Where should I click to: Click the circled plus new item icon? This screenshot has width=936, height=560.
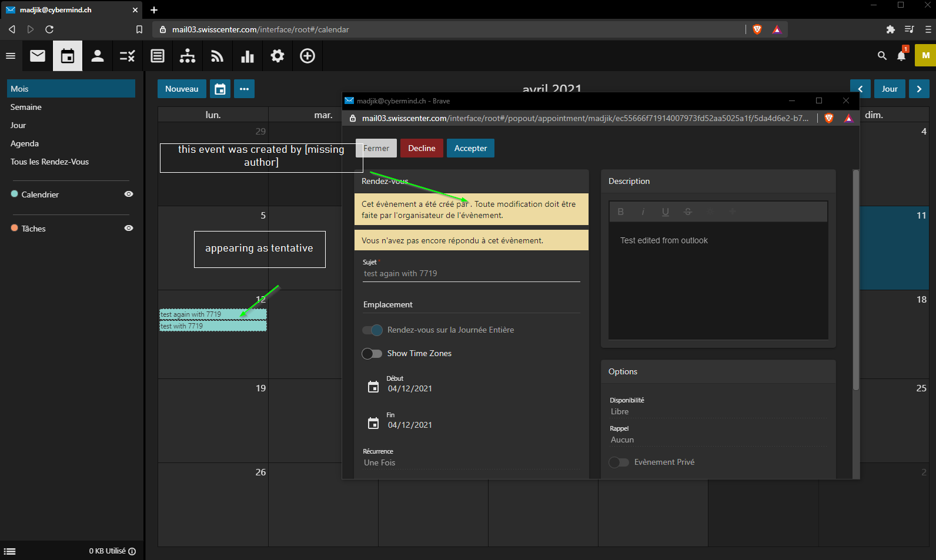point(307,56)
